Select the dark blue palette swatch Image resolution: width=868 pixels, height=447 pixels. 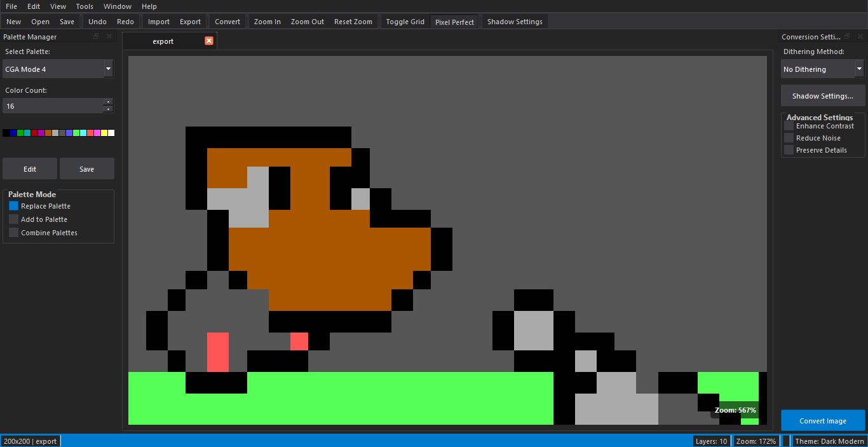13,133
